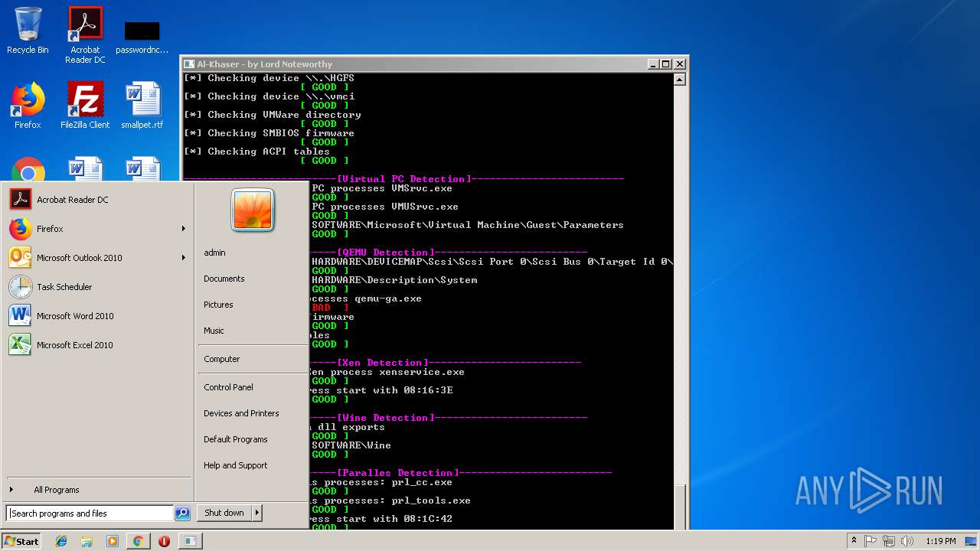The height and width of the screenshot is (551, 980).
Task: Open network tray icon
Action: pyautogui.click(x=889, y=541)
